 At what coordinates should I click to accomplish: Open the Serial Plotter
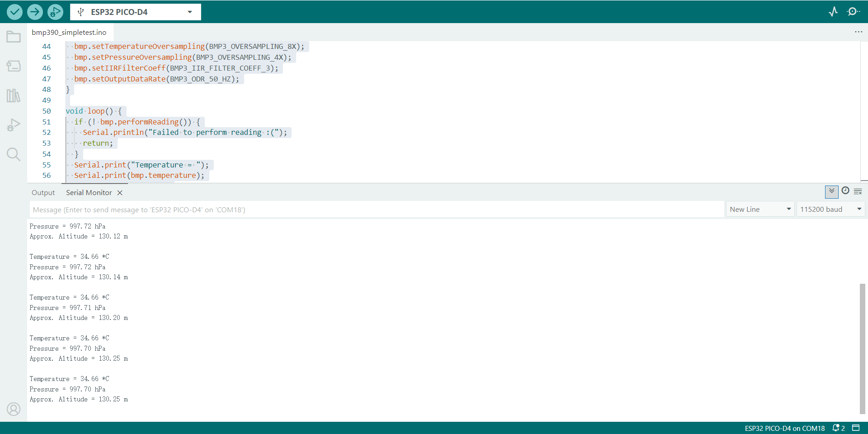pos(833,12)
